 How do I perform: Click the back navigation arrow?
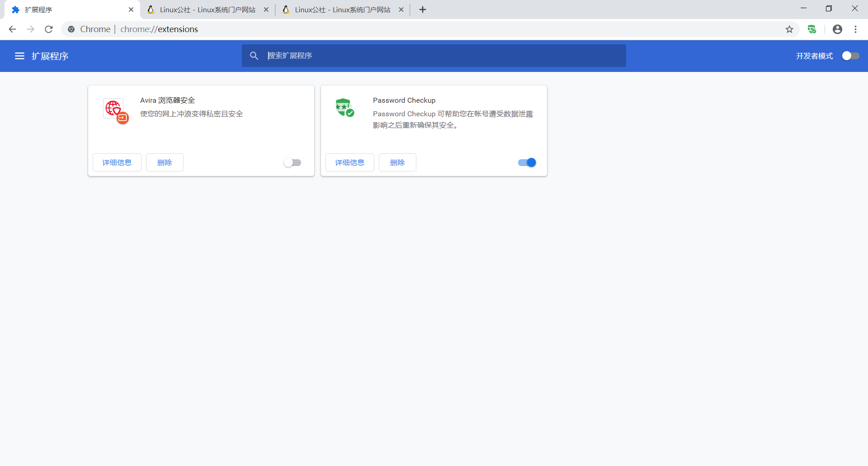click(12, 29)
